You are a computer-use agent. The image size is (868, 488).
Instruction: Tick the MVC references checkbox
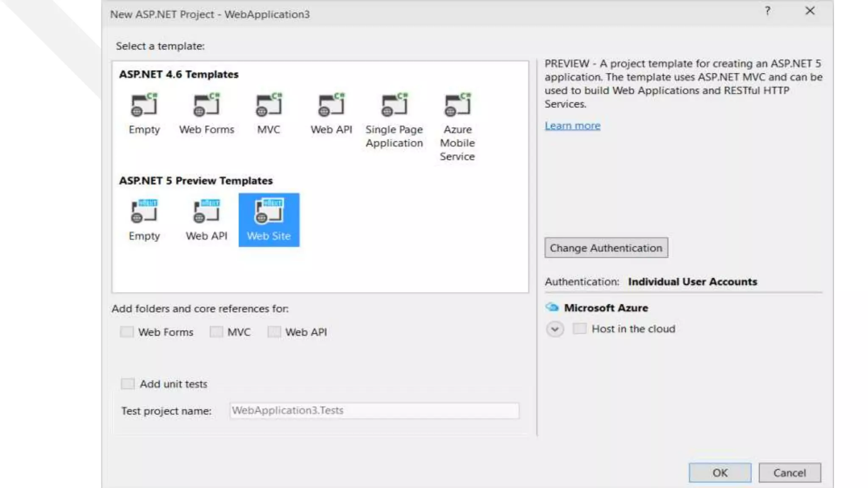pos(216,332)
